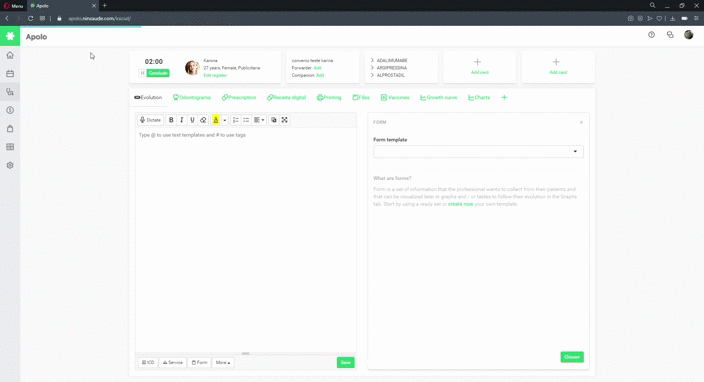Open the More dropdown below editor
Viewport: 704px width, 382px height.
coord(223,362)
